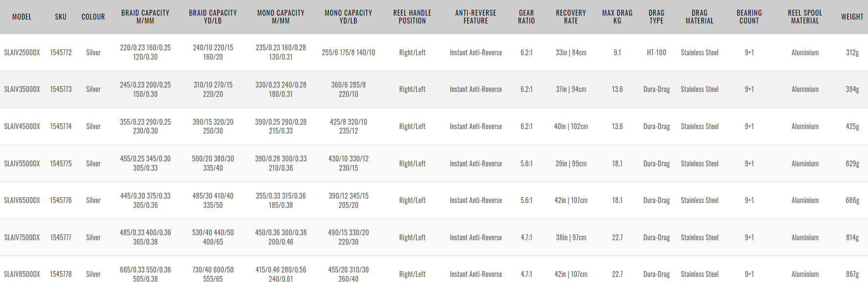
Task: Click the BEARING COUNT column header
Action: [749, 17]
